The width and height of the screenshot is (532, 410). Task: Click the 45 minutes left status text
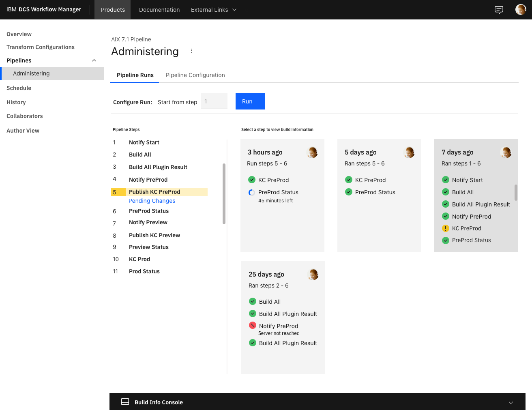pyautogui.click(x=276, y=201)
